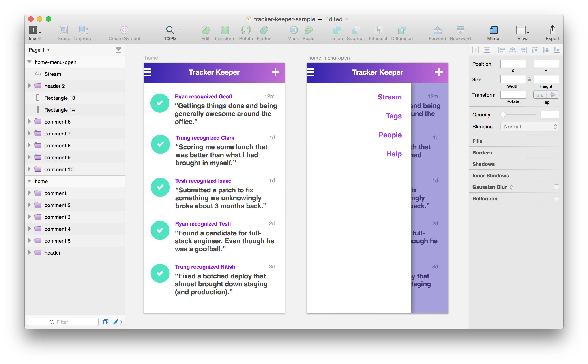
Task: Click the plus icon in home-menu-open header
Action: click(439, 72)
